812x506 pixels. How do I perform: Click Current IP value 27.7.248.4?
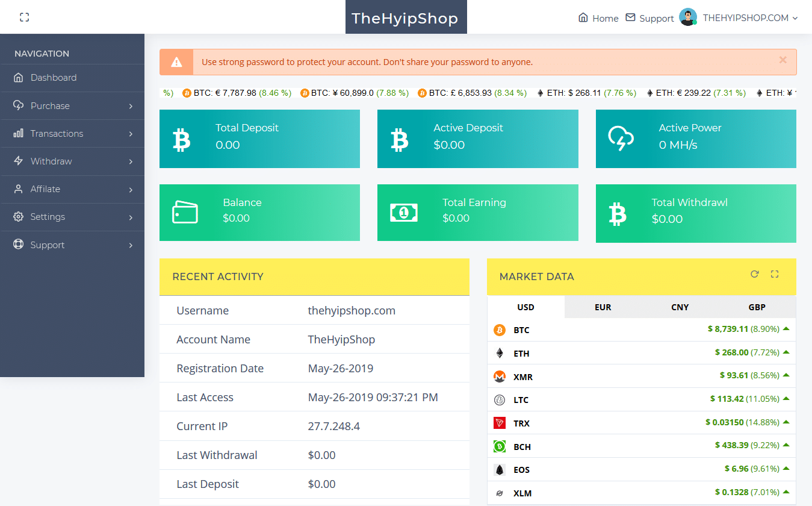(x=333, y=426)
